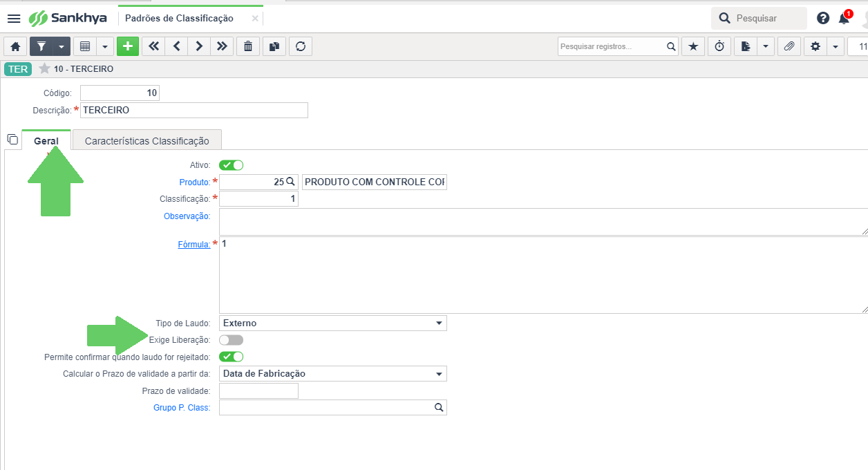868x470 pixels.
Task: Open the hamburger main menu
Action: 14,18
